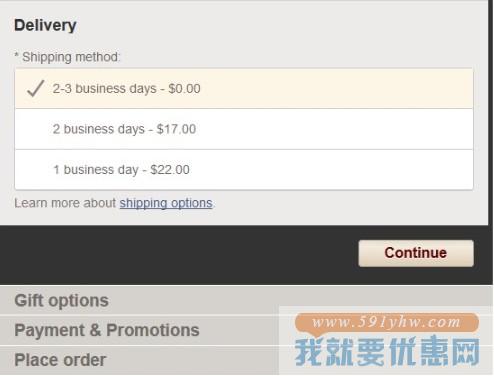Image resolution: width=494 pixels, height=376 pixels.
Task: Click the $17.00 price text
Action: (x=176, y=129)
